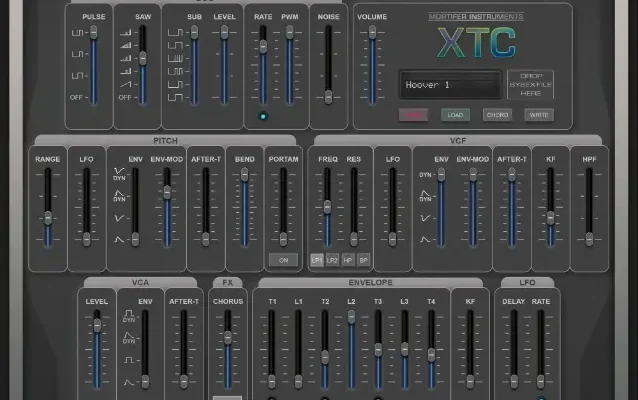Choose the top sawtooth waveform icon in SAW
Image resolution: width=638 pixels, height=400 pixels.
tap(124, 34)
